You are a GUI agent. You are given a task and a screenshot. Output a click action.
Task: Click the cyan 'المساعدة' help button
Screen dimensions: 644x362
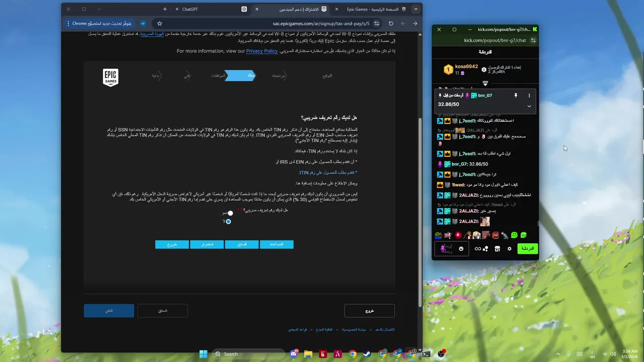click(277, 244)
